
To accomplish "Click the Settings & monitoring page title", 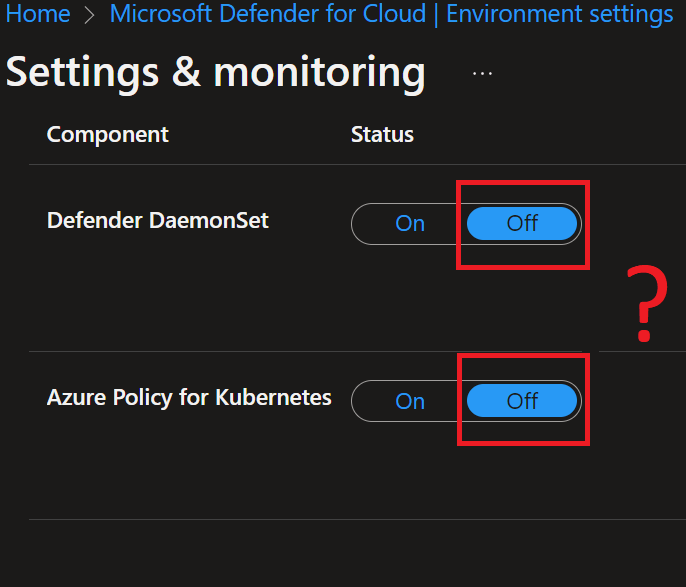I will pos(215,73).
